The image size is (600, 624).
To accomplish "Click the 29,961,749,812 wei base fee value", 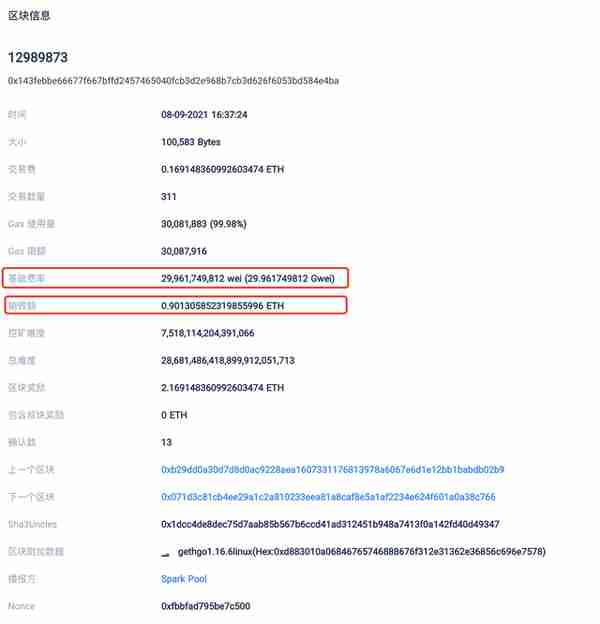I will (248, 278).
